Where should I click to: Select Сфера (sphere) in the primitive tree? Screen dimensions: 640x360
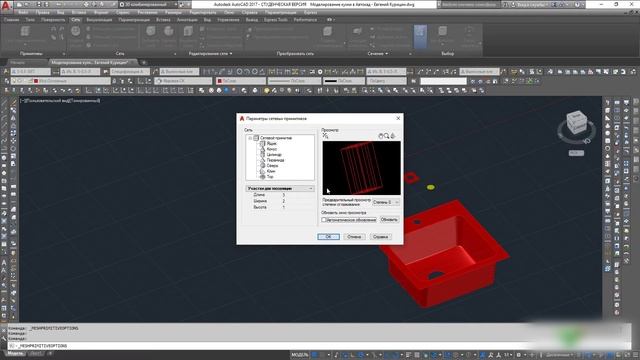coord(272,166)
